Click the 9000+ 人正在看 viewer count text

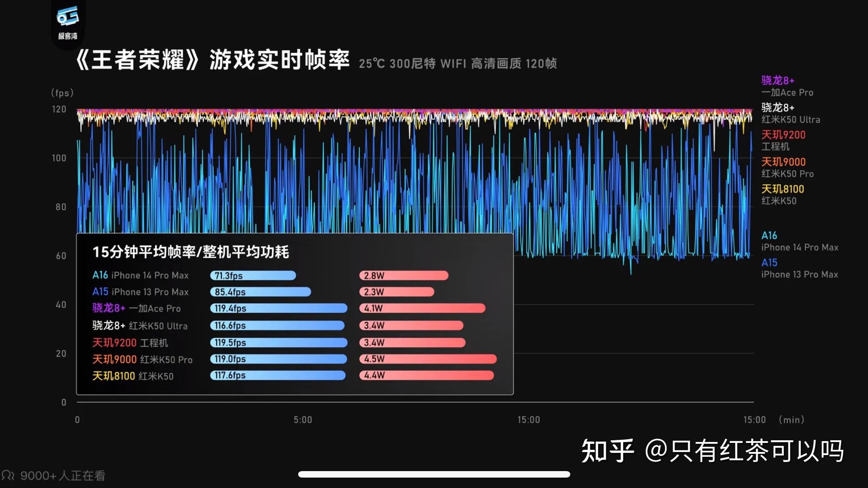click(x=63, y=476)
